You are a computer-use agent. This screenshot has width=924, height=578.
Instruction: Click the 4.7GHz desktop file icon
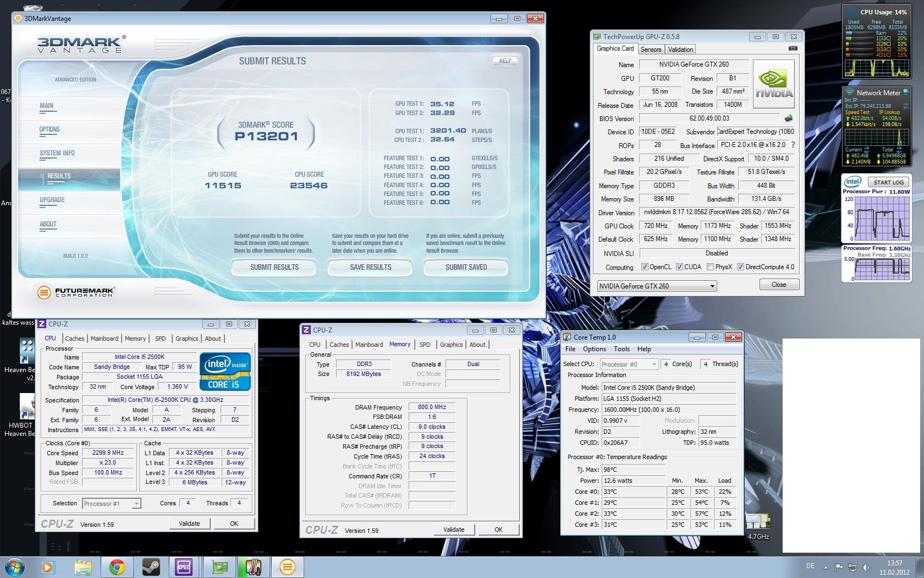click(x=758, y=526)
